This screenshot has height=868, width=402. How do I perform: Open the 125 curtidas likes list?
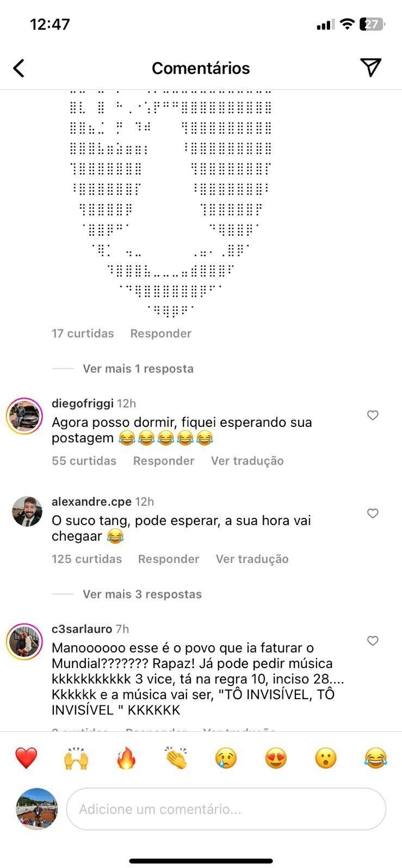click(x=87, y=559)
